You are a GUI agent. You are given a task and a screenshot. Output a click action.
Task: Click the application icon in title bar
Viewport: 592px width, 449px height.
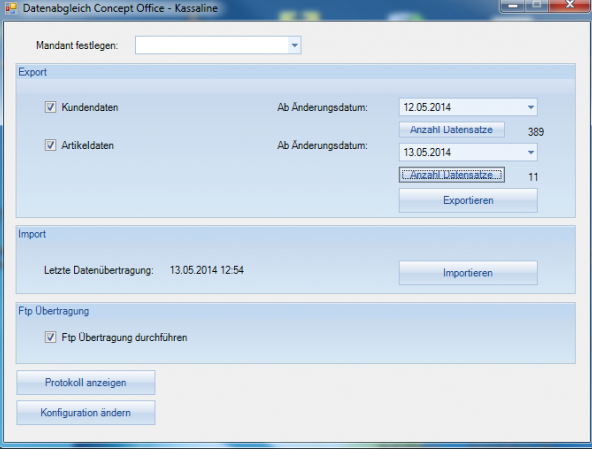tap(11, 8)
